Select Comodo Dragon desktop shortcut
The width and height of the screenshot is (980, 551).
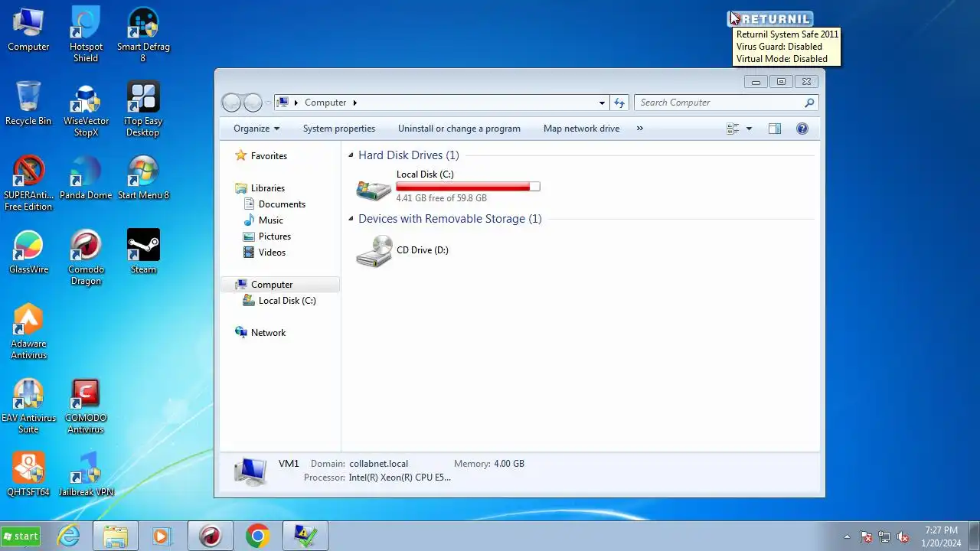(x=86, y=258)
